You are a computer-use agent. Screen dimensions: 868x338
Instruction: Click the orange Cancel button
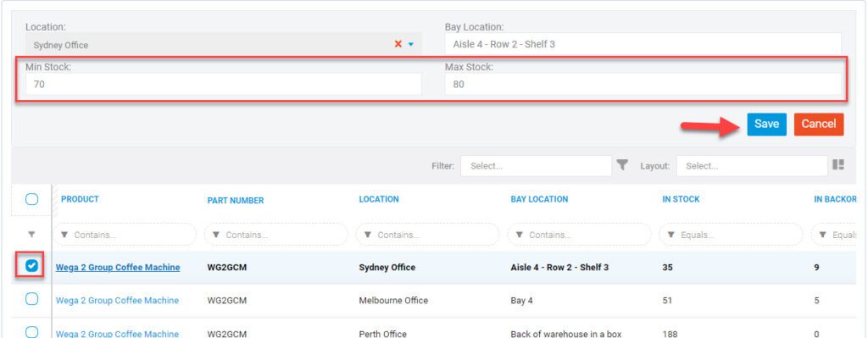coord(819,125)
